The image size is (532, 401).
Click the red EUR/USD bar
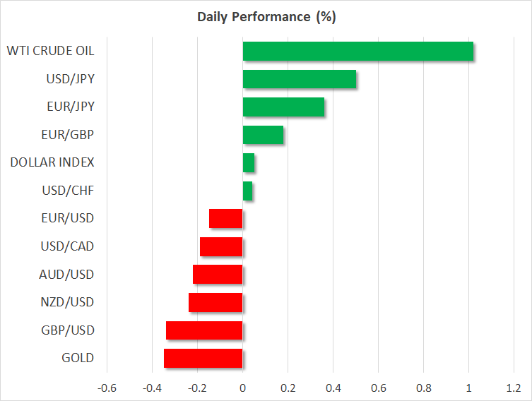pos(226,219)
